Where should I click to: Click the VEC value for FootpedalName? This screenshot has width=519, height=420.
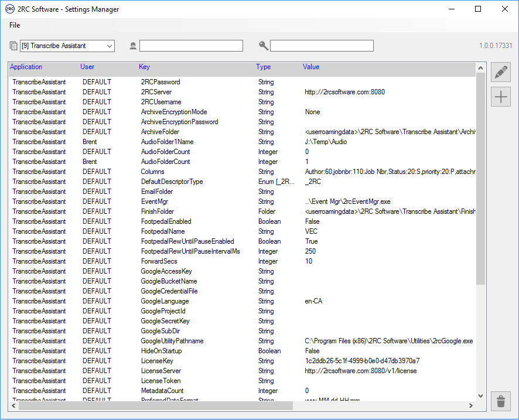coord(311,231)
